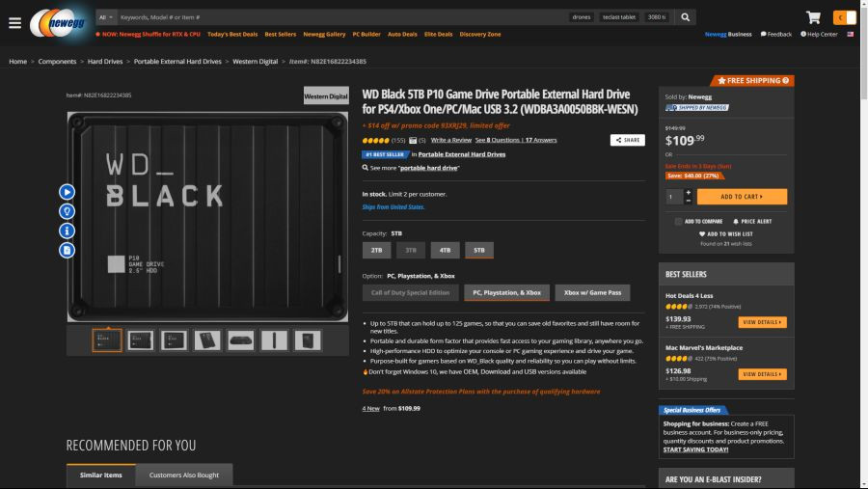Click Start Saving Today business link
This screenshot has width=868, height=489.
695,449
